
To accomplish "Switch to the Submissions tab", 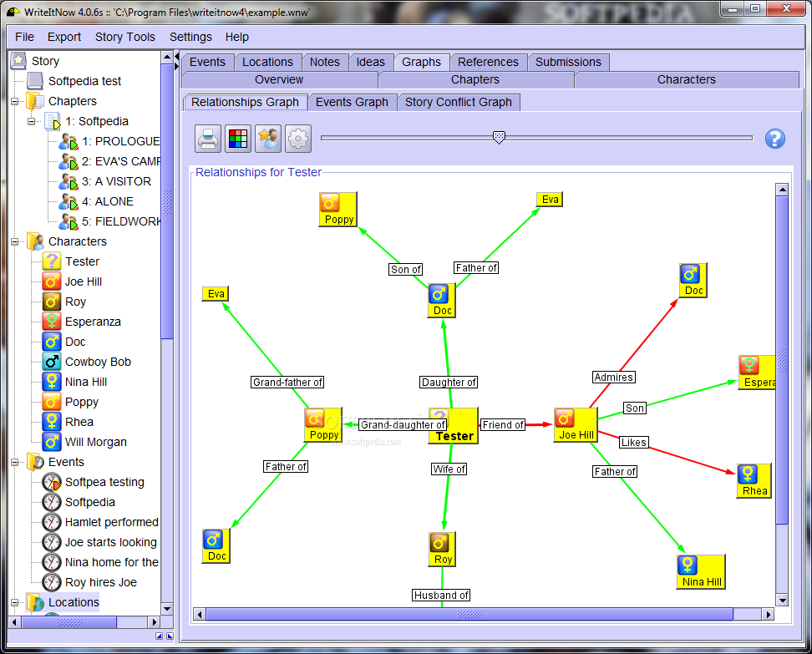I will [568, 62].
